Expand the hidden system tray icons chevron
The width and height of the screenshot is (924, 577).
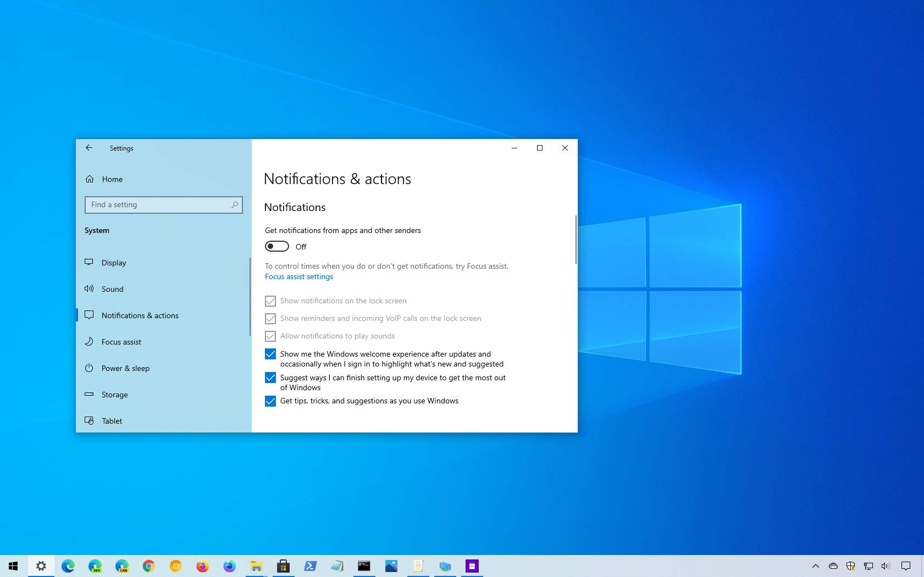click(816, 566)
